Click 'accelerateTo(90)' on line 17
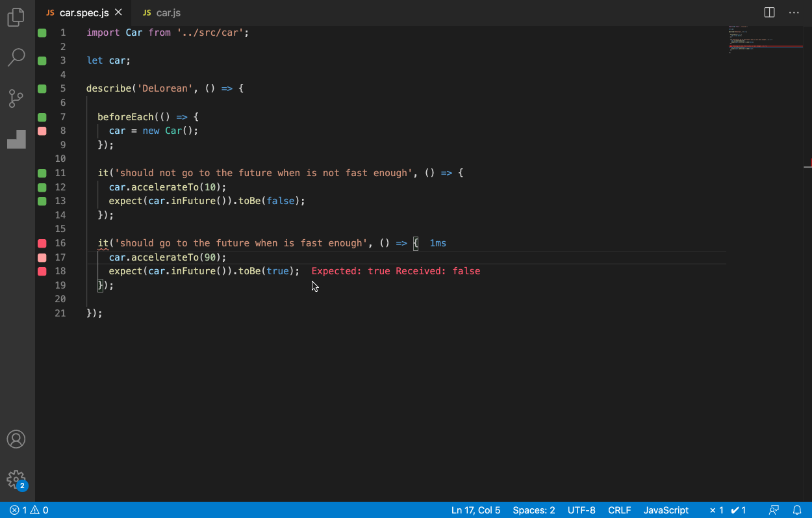The image size is (812, 518). pyautogui.click(x=176, y=257)
